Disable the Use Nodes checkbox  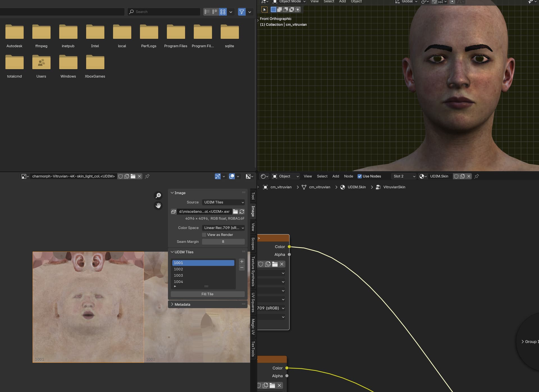(x=360, y=176)
